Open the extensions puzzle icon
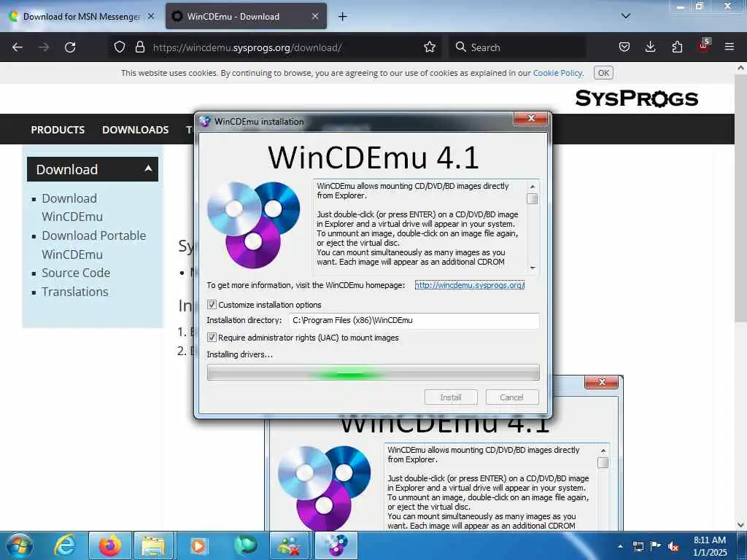 pos(677,47)
